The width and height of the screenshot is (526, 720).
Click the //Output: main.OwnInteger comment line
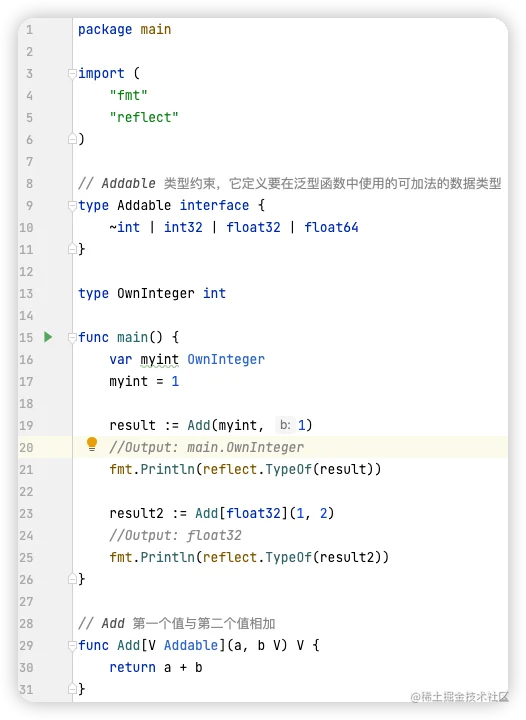206,448
